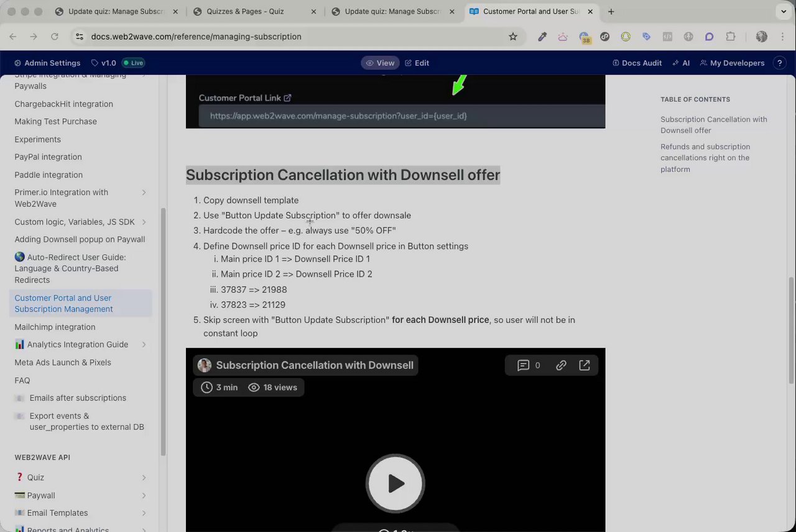This screenshot has width=796, height=532.
Task: Open extension icon with 38 badge
Action: pos(584,37)
